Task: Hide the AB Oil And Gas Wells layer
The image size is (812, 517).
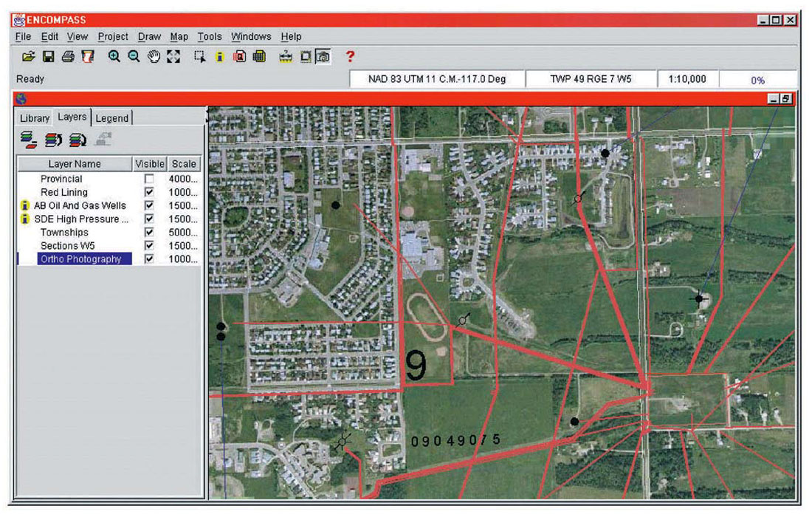Action: pos(149,205)
